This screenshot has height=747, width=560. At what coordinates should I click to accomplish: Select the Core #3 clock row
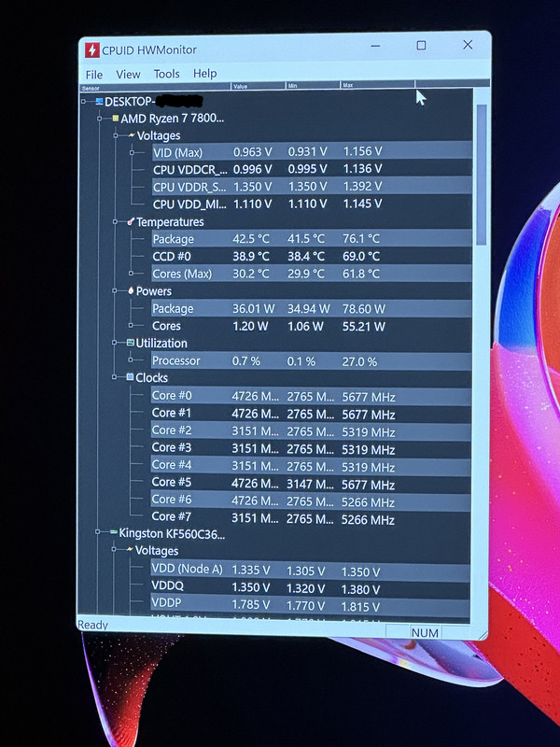311,448
